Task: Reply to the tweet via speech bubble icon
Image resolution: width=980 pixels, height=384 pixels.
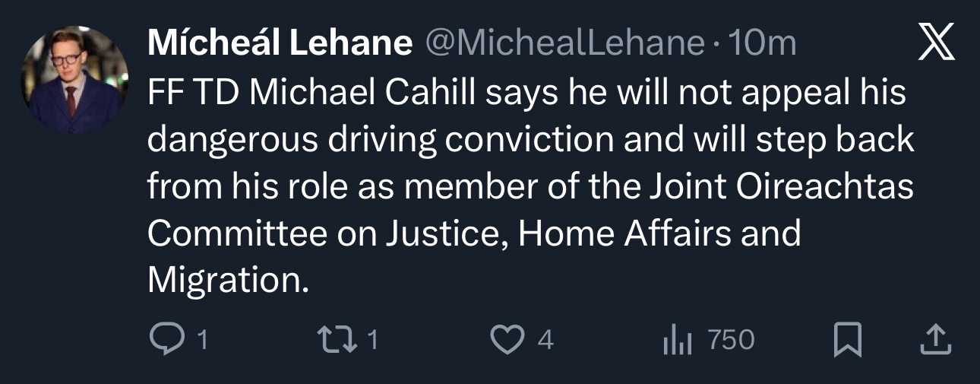Action: point(162,340)
